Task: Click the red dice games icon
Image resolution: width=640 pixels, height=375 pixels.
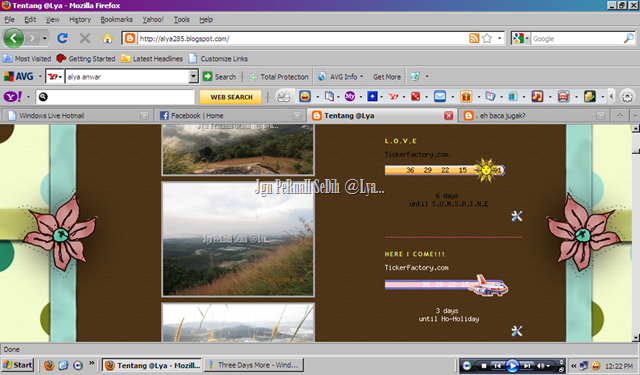Action: coord(415,97)
